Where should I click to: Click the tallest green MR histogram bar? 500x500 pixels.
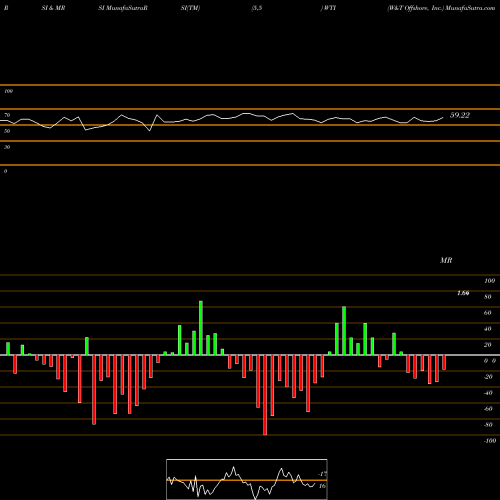pos(201,328)
